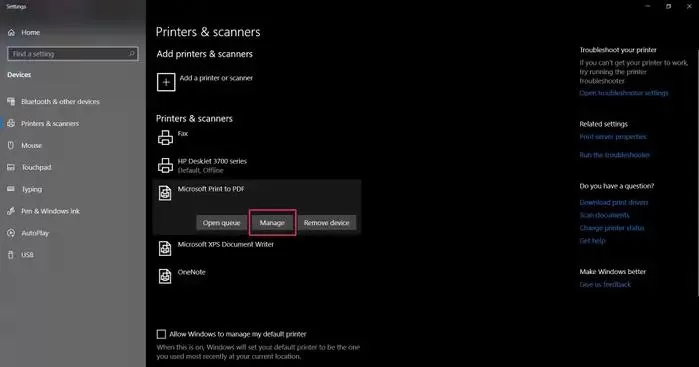Click the plus icon to add a printer

click(x=166, y=82)
